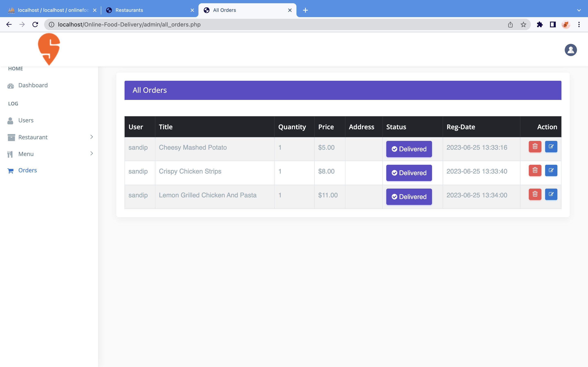Edit the Cheesy Mashed Potato order
The height and width of the screenshot is (367, 588).
[x=551, y=146]
